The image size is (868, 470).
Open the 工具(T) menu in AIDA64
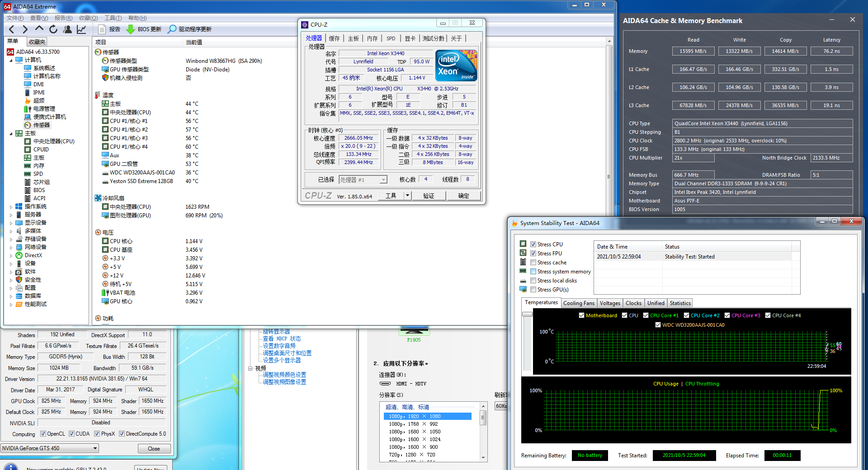click(x=113, y=18)
